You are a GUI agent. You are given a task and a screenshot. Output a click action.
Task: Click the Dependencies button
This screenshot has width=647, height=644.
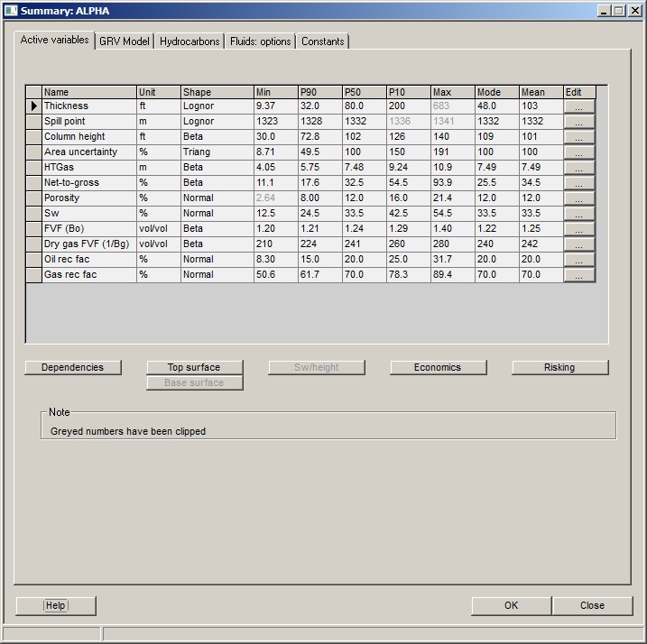pos(72,367)
